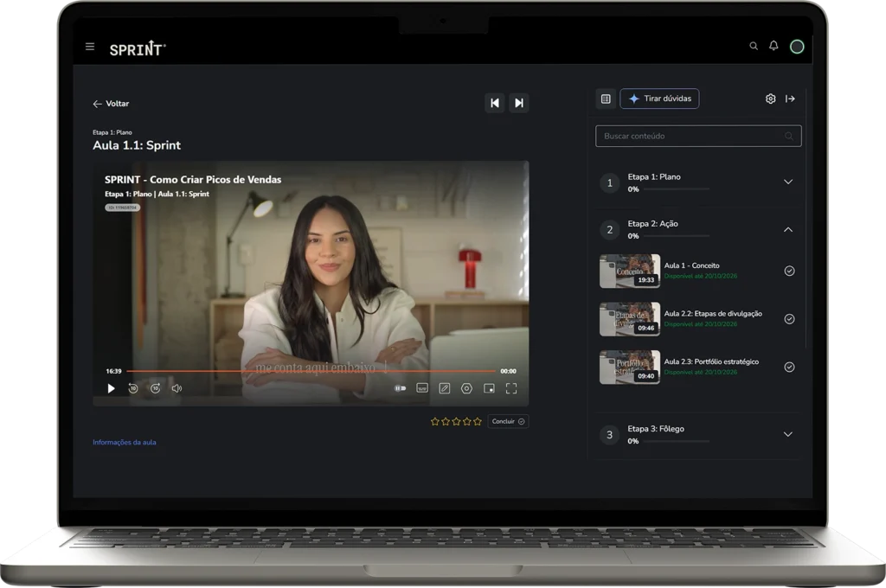
Task: Rewind the video 10 seconds
Action: (x=133, y=388)
